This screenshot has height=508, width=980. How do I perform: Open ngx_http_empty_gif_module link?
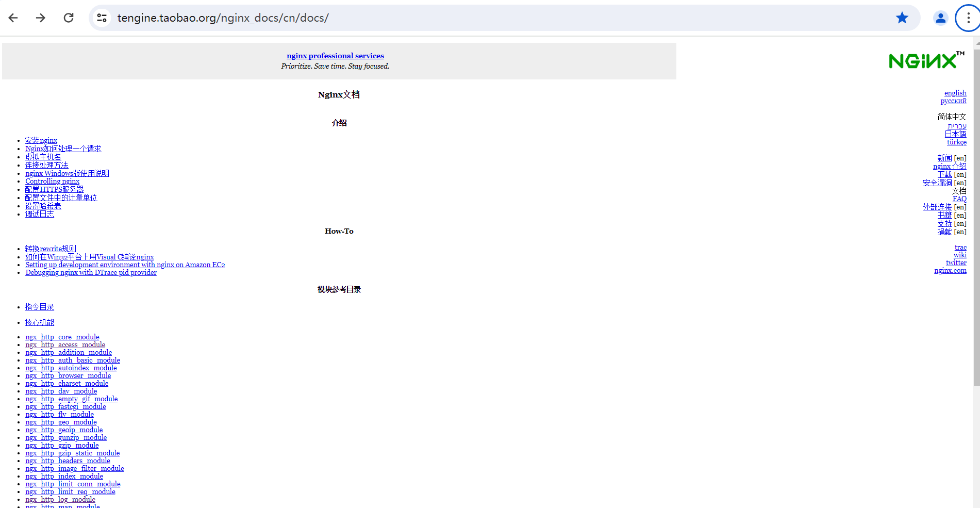click(x=72, y=399)
